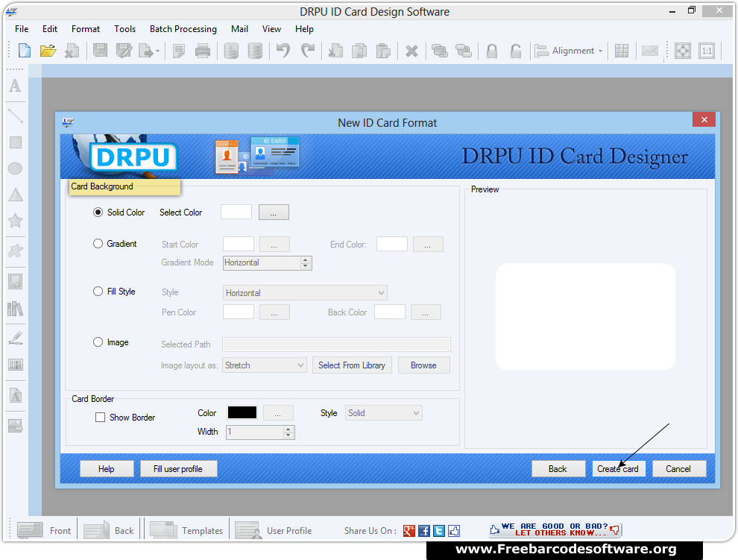Viewport: 738px width, 560px height.
Task: Open the View menu
Action: pos(271,29)
